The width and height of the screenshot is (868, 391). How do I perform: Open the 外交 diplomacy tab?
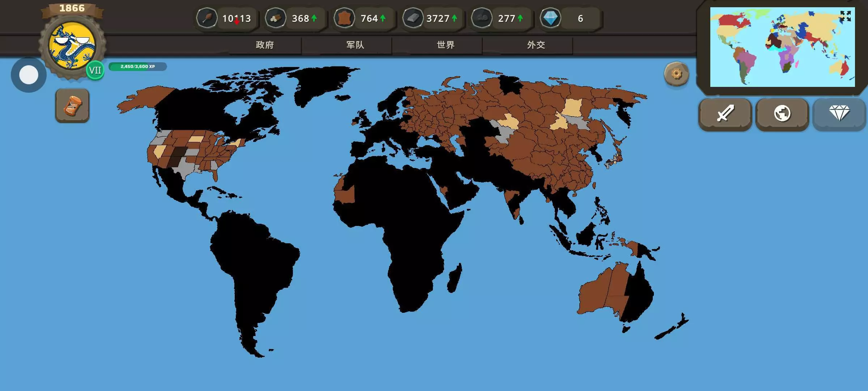coord(536,45)
